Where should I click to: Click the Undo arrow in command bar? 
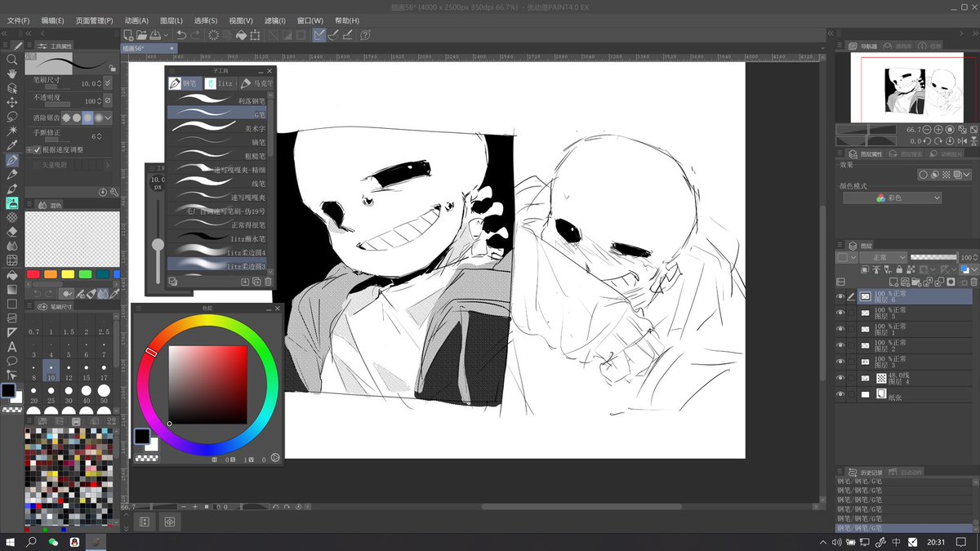[x=181, y=35]
